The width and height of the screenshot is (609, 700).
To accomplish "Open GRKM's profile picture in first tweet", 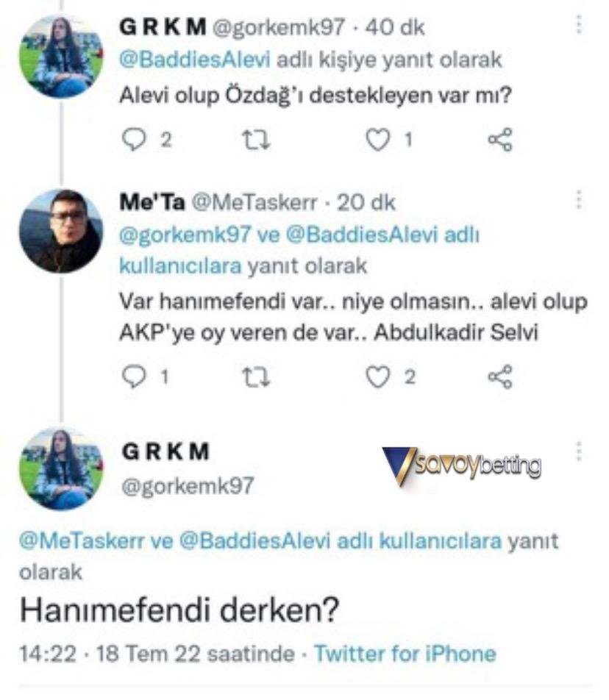I will 60,57.
